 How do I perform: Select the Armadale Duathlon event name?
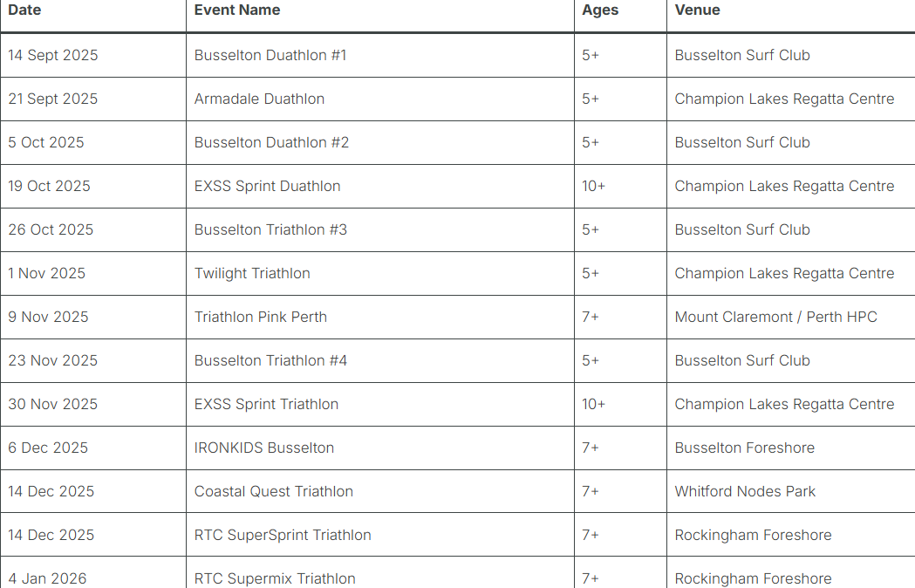259,99
